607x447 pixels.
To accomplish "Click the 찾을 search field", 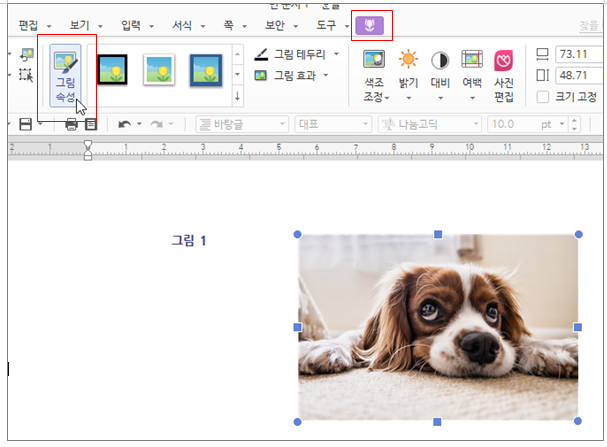I will 590,26.
